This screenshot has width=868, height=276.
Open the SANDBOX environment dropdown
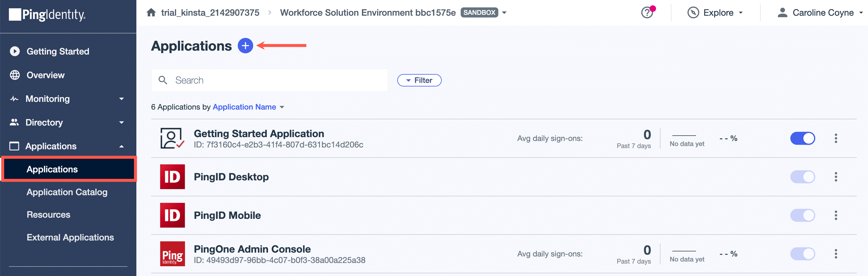(504, 12)
